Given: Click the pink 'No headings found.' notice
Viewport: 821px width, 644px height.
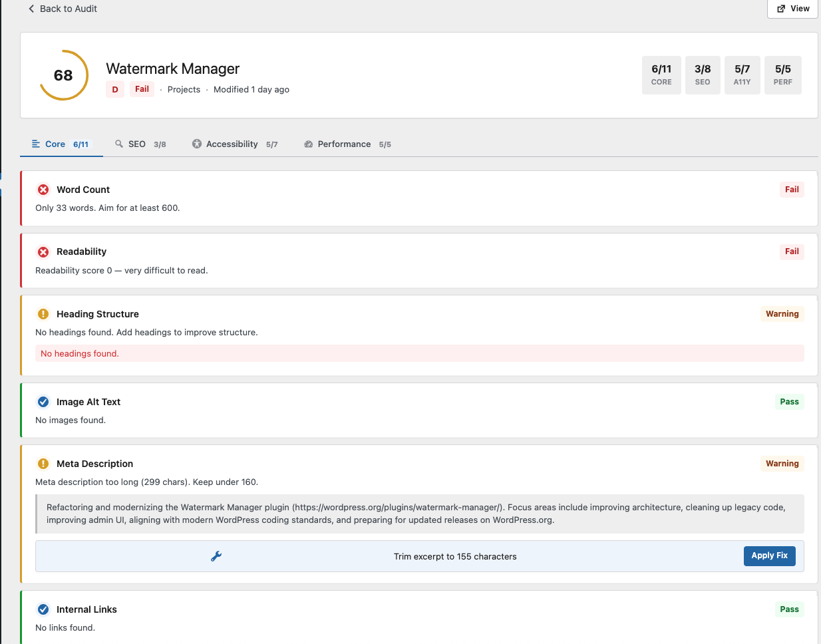Looking at the screenshot, I should (420, 353).
